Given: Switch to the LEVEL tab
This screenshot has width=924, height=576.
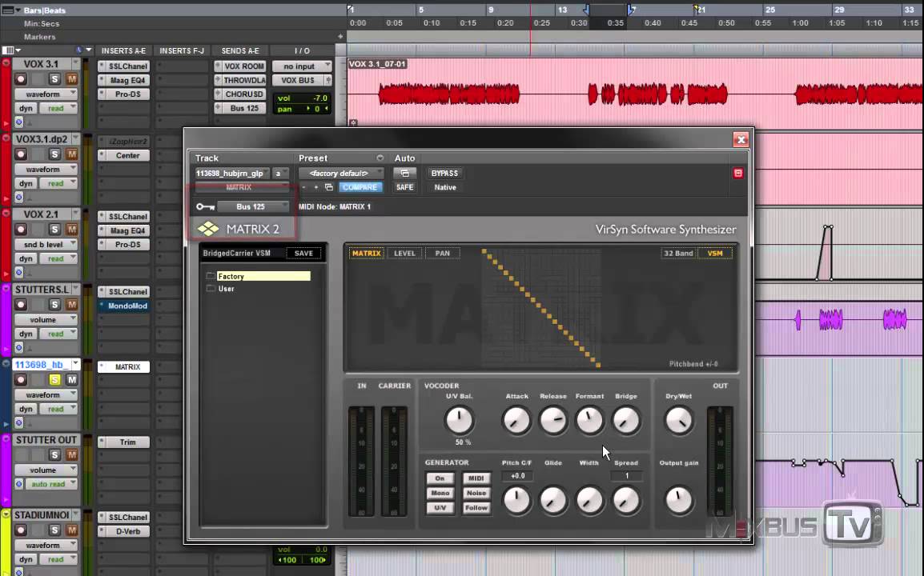Looking at the screenshot, I should click(405, 254).
